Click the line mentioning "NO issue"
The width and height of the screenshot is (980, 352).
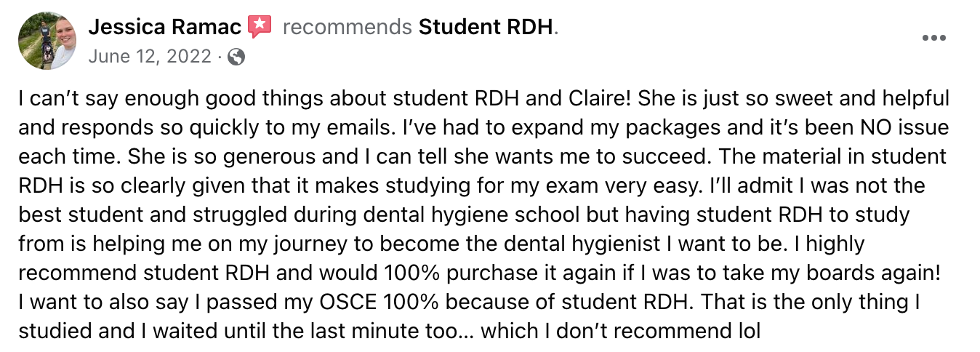pyautogui.click(x=483, y=127)
